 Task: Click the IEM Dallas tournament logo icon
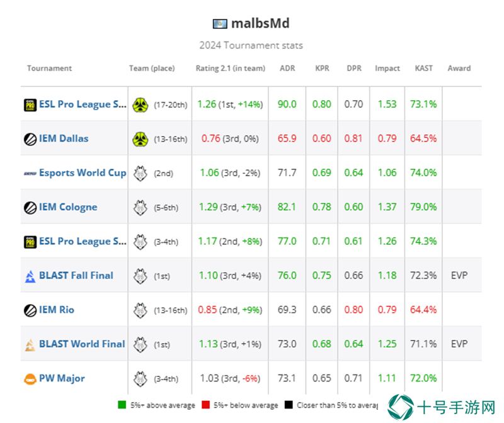(30, 139)
